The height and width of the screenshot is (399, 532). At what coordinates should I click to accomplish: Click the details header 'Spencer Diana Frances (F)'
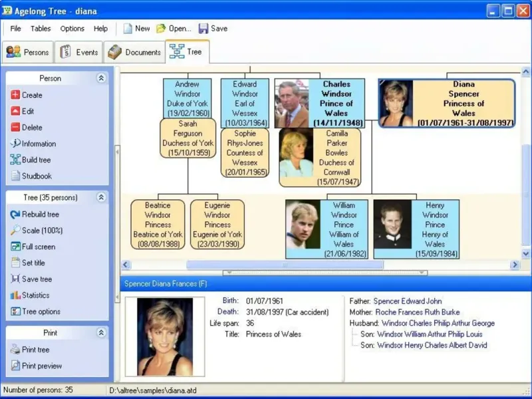pos(166,284)
